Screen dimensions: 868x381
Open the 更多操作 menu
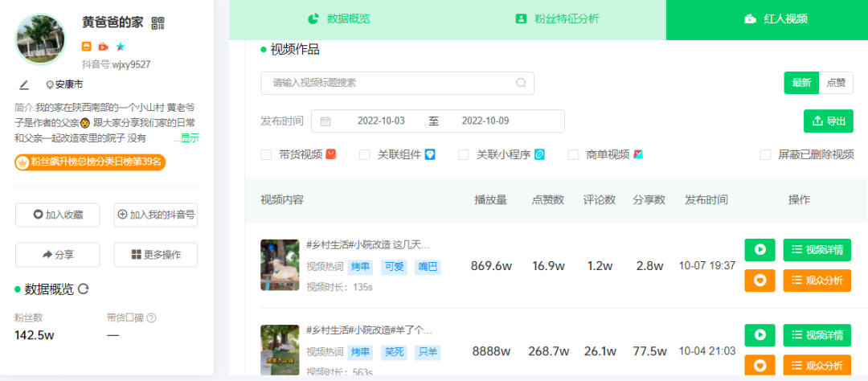pos(155,255)
